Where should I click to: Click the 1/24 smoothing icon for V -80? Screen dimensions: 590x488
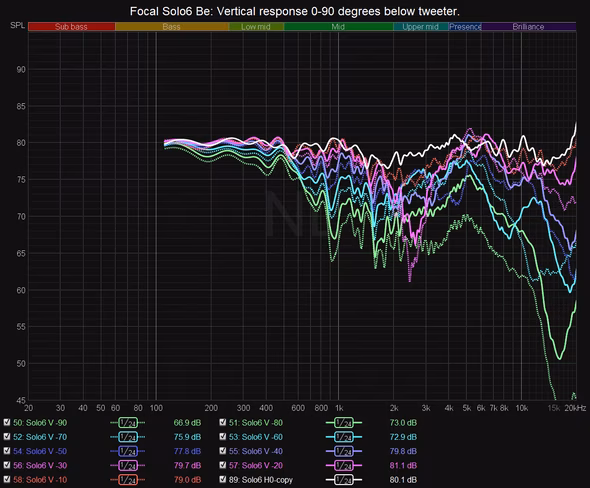coord(344,423)
